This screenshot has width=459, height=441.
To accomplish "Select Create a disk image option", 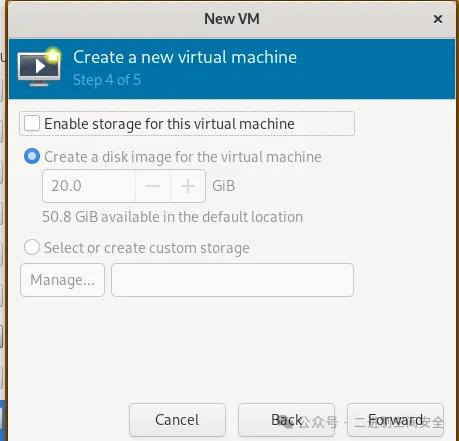I will pyautogui.click(x=32, y=156).
